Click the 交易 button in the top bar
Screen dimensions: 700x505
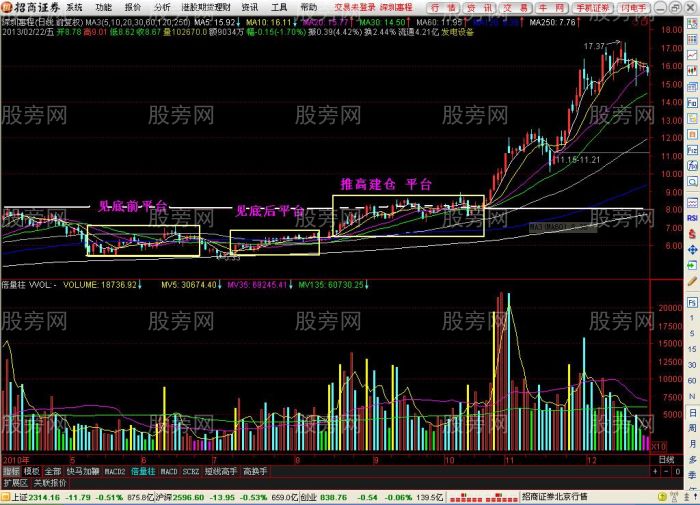[515, 8]
